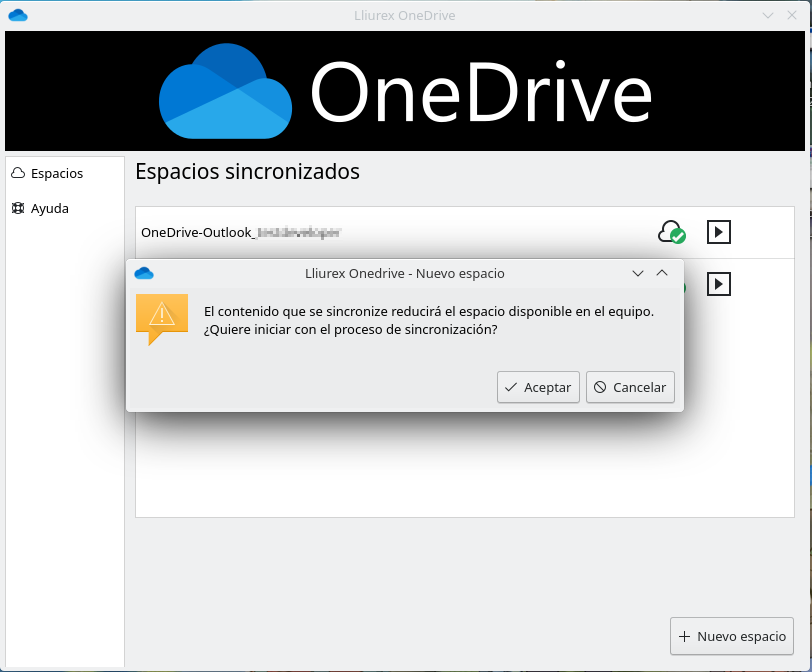Add a space via Nuevo espacio
The width and height of the screenshot is (812, 672).
[732, 636]
